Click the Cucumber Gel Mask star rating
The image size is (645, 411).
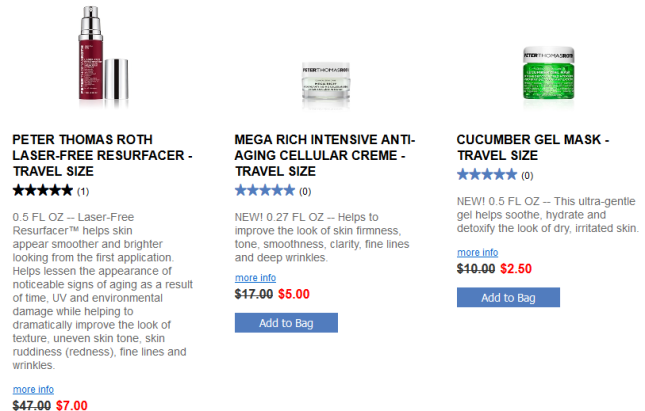pos(487,174)
